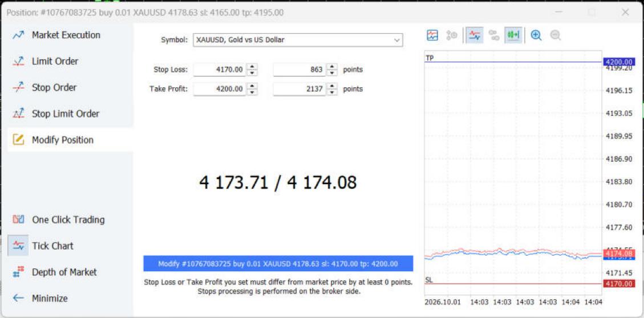This screenshot has width=644, height=318.
Task: Zoom in on the tick chart
Action: [536, 35]
